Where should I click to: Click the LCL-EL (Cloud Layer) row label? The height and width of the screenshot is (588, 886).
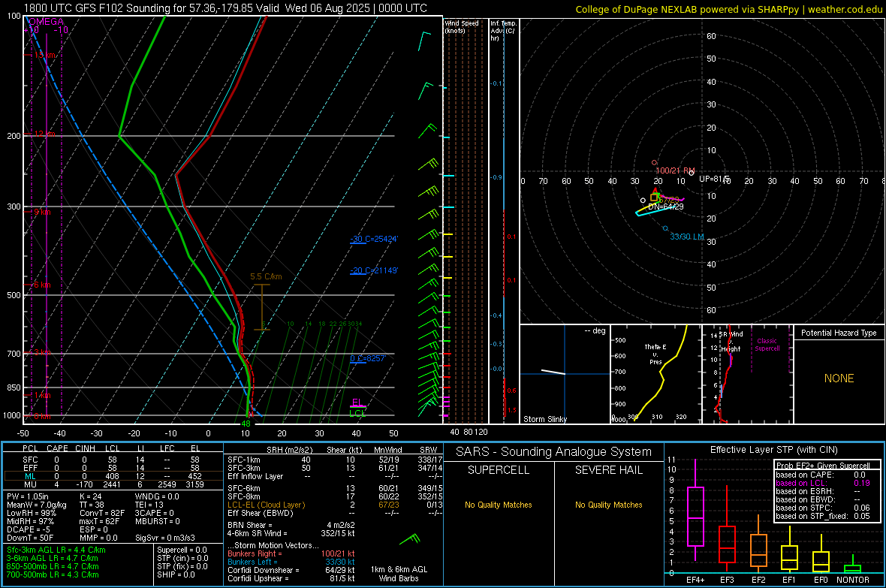coord(266,505)
